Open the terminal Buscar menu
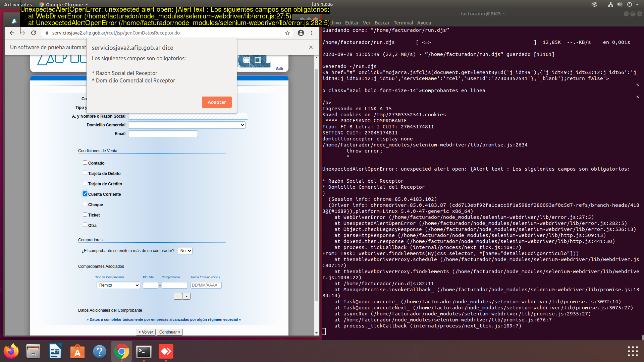Image resolution: width=644 pixels, height=362 pixels. 382,23
